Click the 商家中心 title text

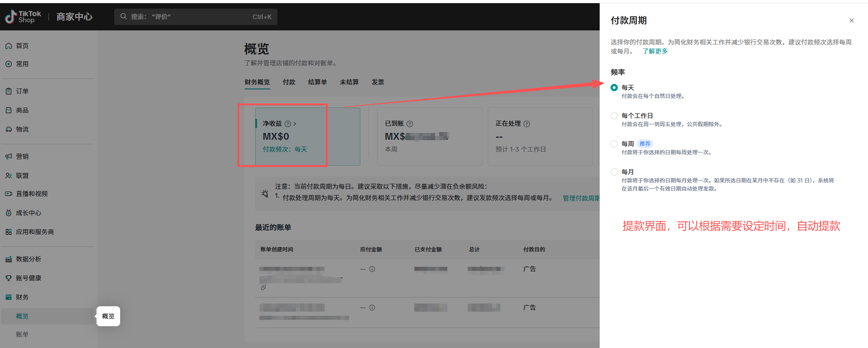pyautogui.click(x=74, y=17)
